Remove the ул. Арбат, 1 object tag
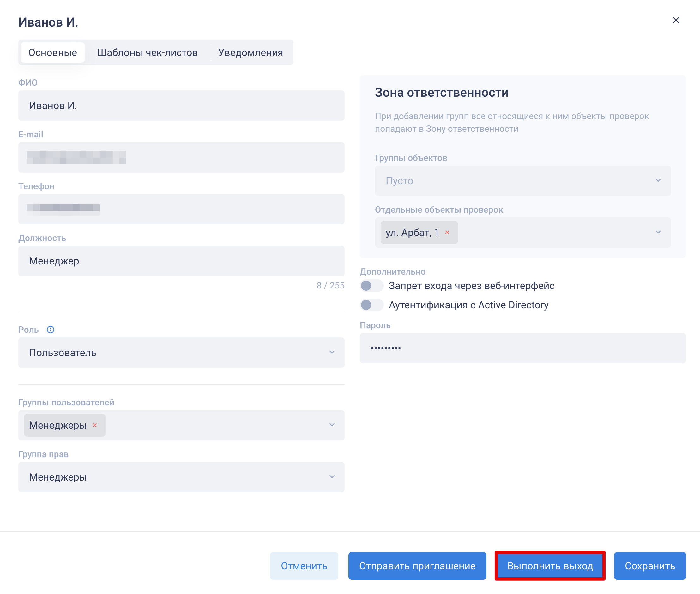 (x=447, y=232)
